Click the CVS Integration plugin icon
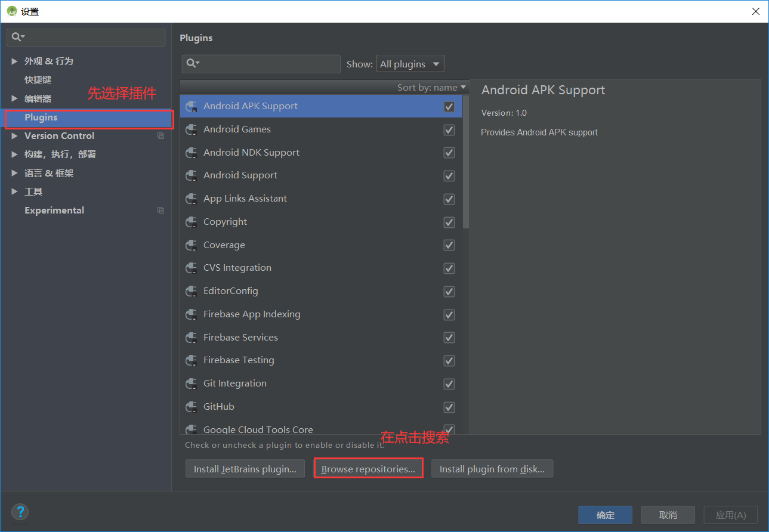 (x=192, y=268)
